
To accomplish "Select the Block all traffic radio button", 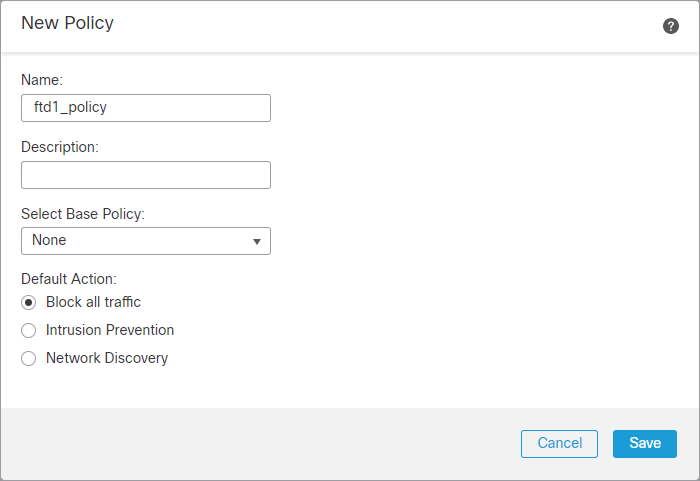I will tap(29, 302).
